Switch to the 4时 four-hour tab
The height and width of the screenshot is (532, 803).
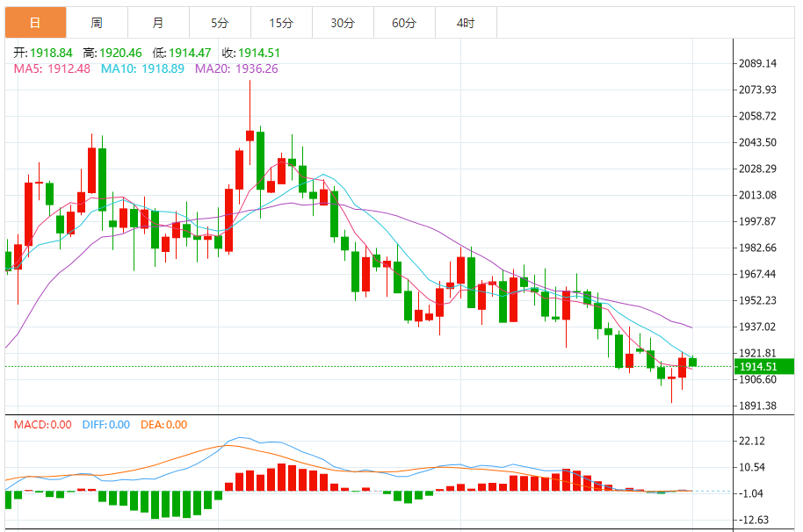(x=466, y=23)
